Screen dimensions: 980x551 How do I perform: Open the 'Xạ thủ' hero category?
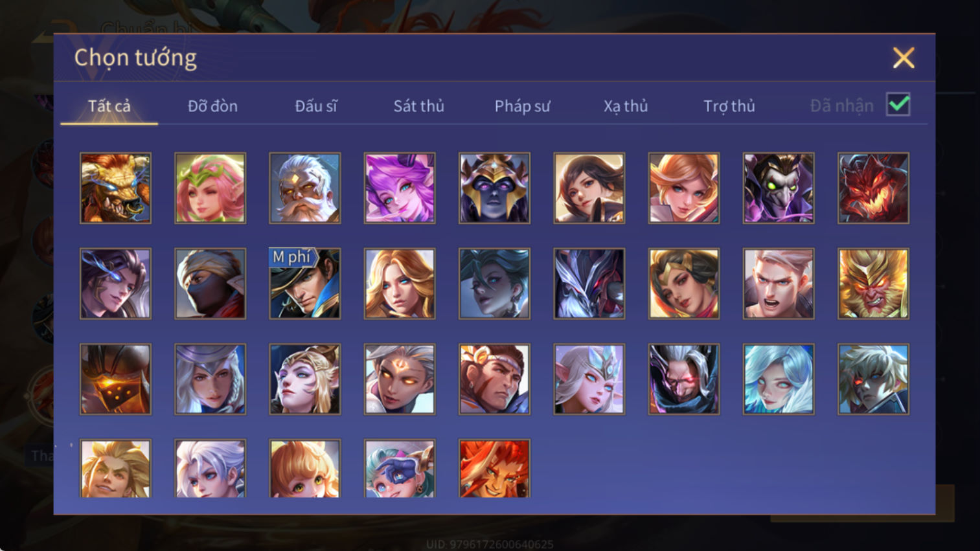point(626,106)
